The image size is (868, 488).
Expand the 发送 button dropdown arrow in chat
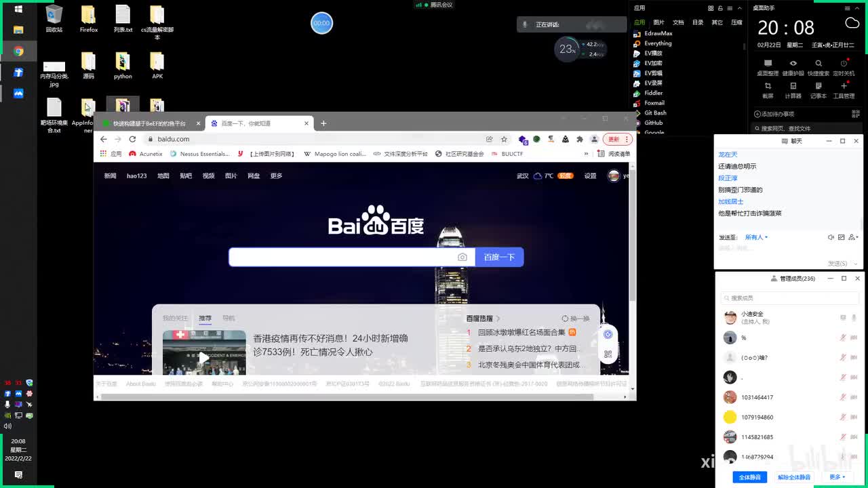tap(855, 263)
